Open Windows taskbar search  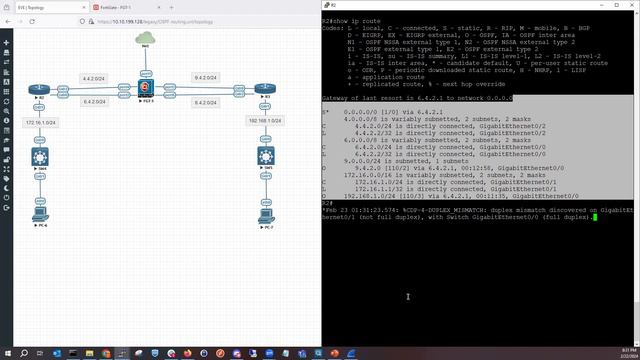(24, 353)
